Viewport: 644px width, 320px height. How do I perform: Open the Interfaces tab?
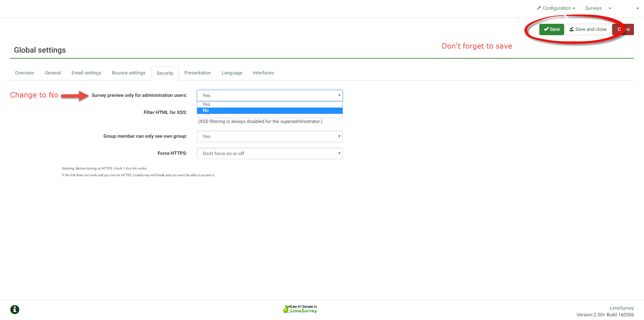point(263,73)
